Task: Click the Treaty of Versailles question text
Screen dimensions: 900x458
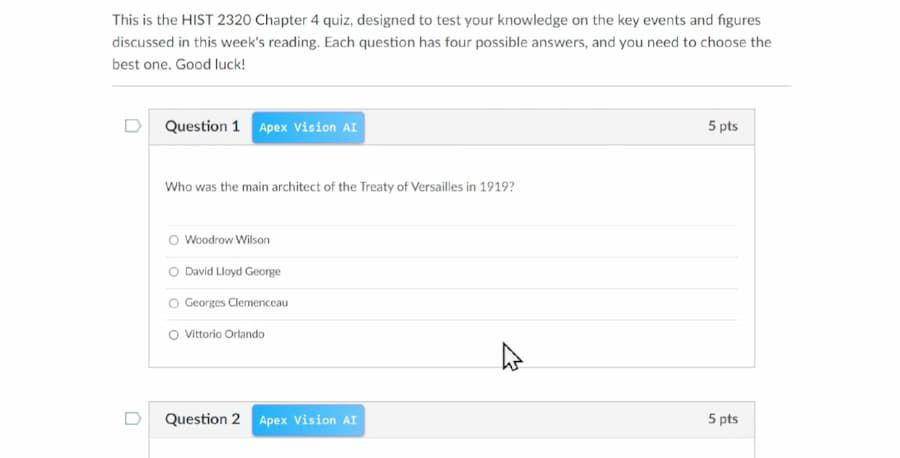Action: pos(339,187)
